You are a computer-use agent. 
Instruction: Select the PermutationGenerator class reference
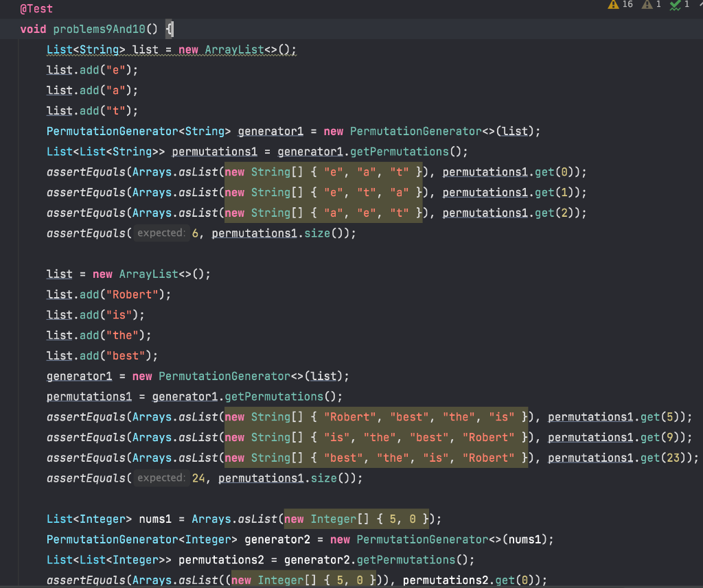tap(112, 130)
